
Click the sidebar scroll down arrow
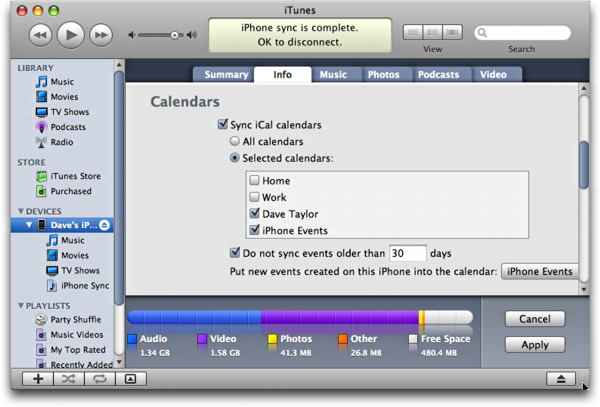pyautogui.click(x=119, y=362)
